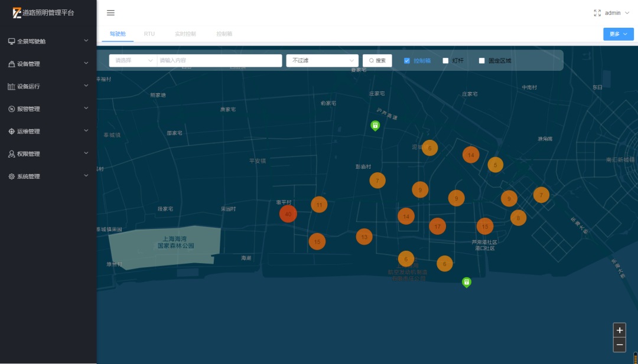Click the map zoom out minus button
The image size is (638, 364).
coord(619,345)
